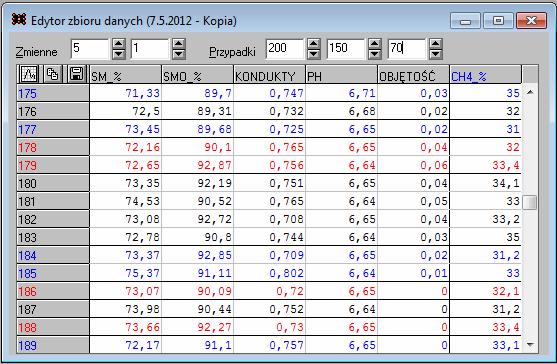557x364 pixels.
Task: Click cell 90,8 in row 183
Action: click(x=198, y=237)
